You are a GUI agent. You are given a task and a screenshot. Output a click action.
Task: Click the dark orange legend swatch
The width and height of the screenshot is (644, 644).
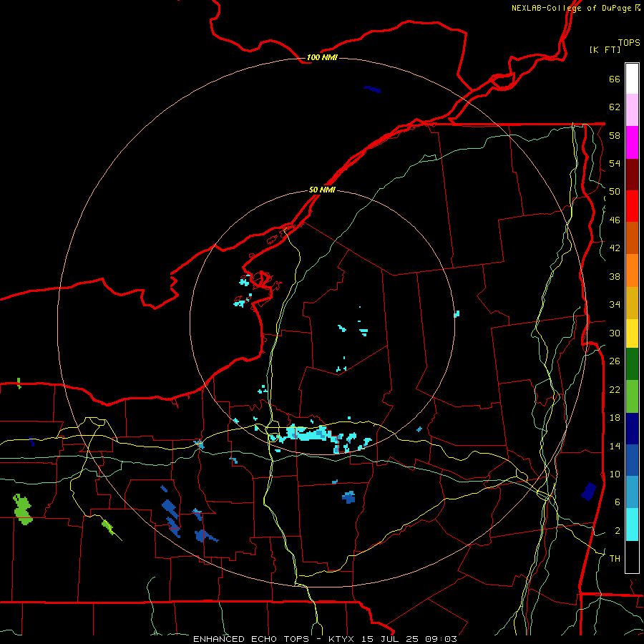click(x=632, y=238)
